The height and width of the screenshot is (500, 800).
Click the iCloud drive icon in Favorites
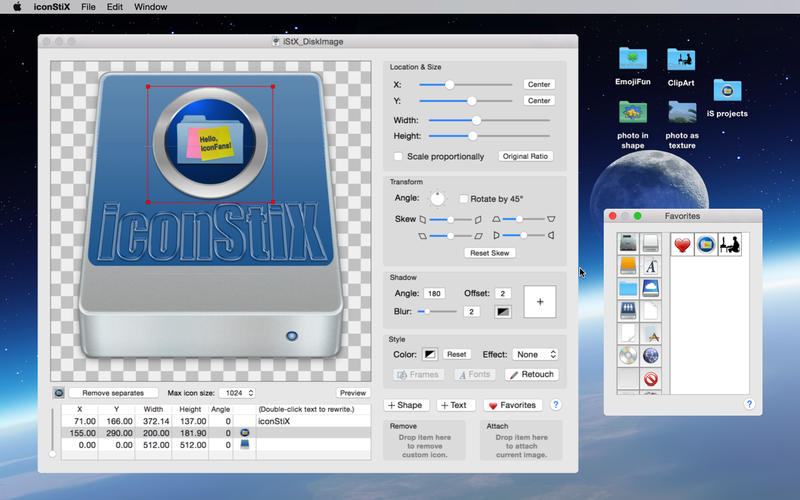(x=651, y=288)
